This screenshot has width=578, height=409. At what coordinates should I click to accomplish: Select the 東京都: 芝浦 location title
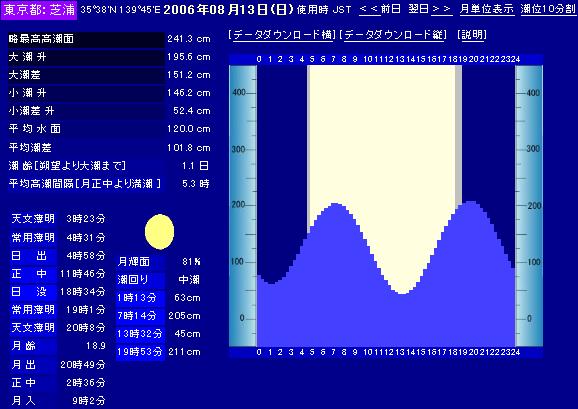tap(39, 10)
